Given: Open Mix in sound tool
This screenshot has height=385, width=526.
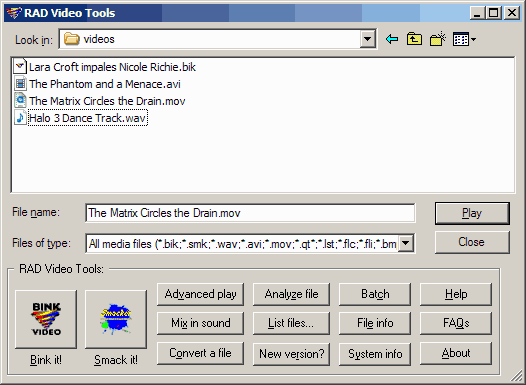Looking at the screenshot, I should pos(200,323).
